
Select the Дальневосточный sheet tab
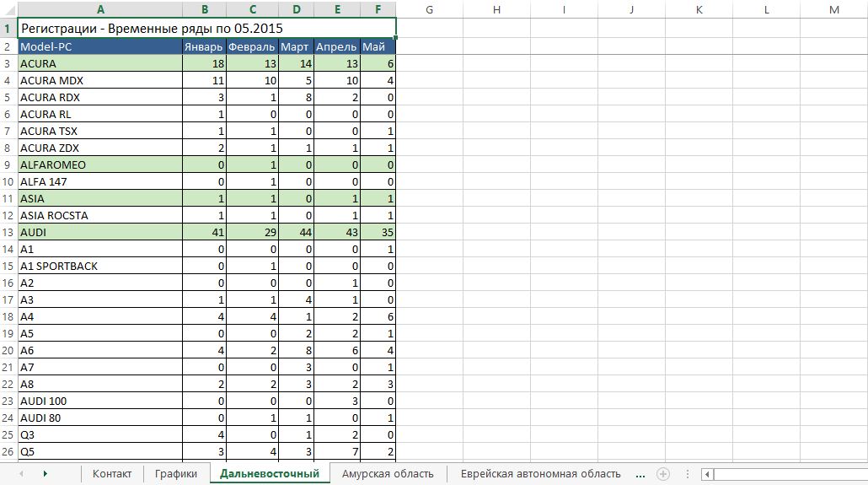(270, 474)
